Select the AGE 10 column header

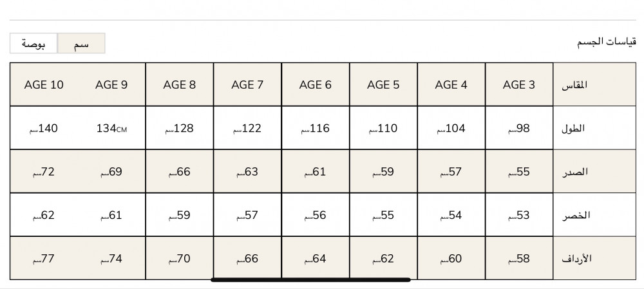point(44,84)
